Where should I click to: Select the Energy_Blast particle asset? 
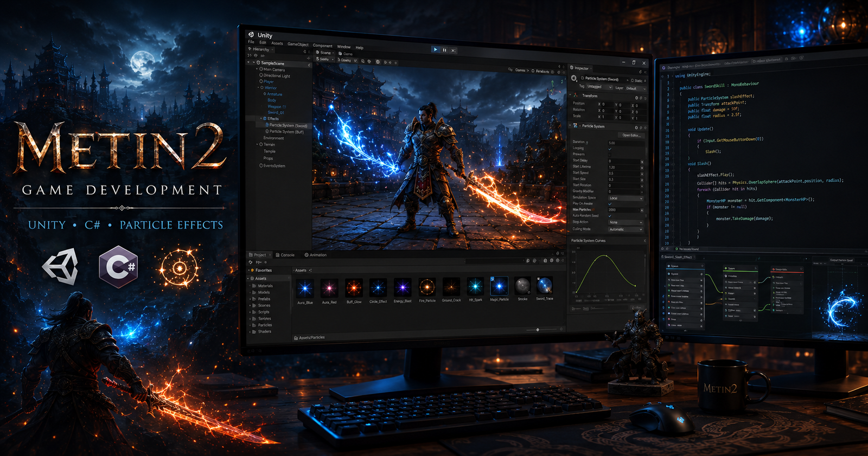[403, 290]
